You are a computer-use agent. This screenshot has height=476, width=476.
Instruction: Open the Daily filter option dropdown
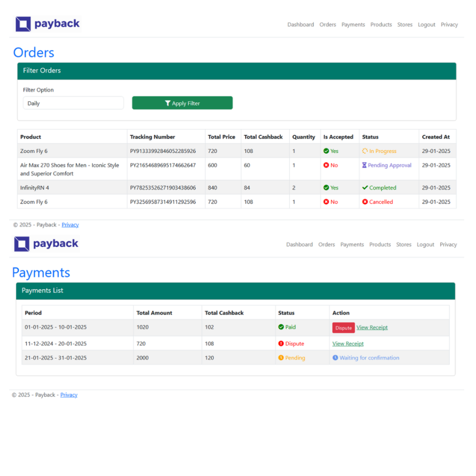(73, 103)
